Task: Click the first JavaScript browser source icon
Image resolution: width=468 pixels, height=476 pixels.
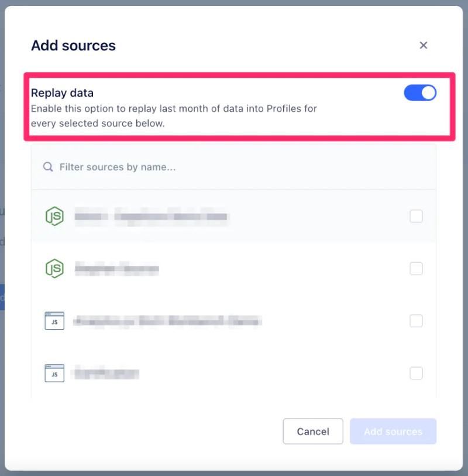Action: pos(54,321)
